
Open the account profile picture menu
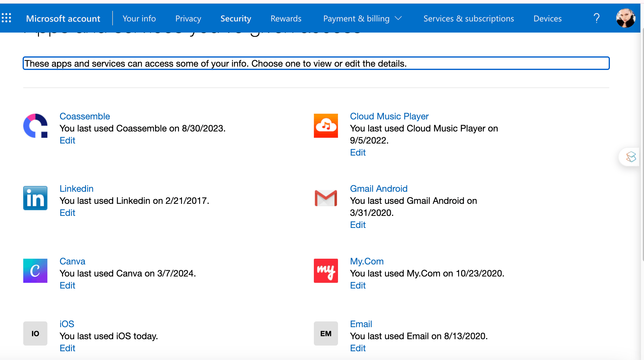click(626, 18)
